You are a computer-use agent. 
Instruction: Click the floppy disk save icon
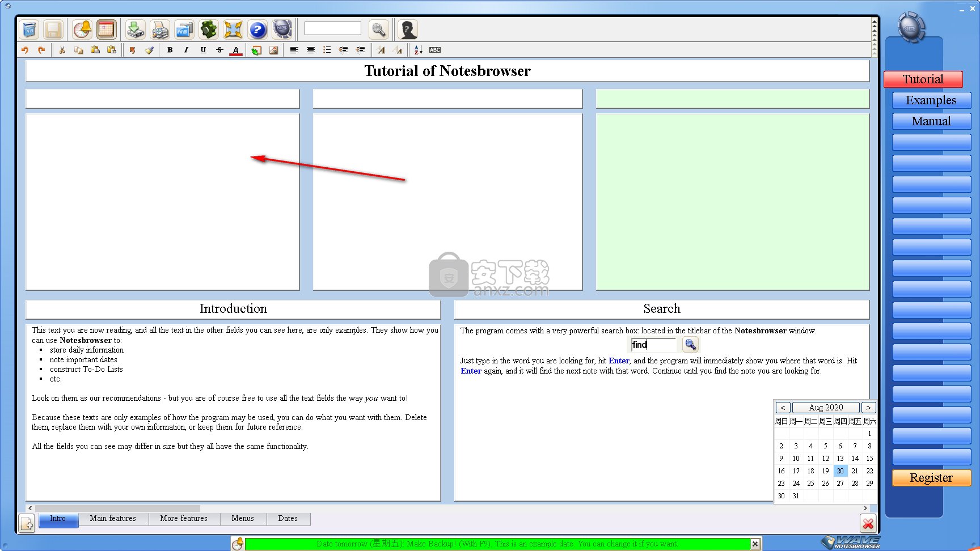[53, 29]
